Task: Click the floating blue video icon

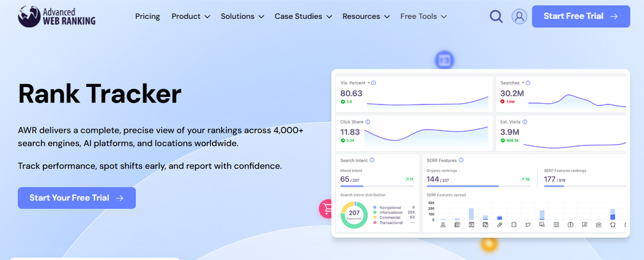Action: click(445, 60)
